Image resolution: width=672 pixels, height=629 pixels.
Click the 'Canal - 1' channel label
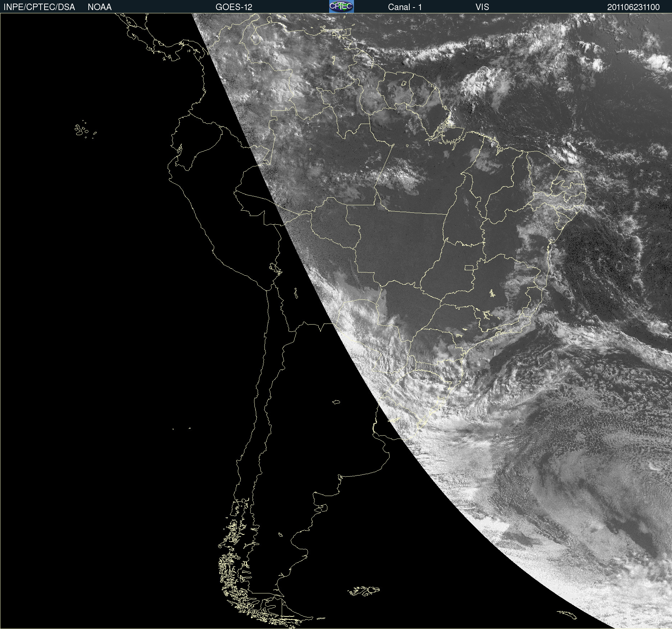(x=405, y=7)
